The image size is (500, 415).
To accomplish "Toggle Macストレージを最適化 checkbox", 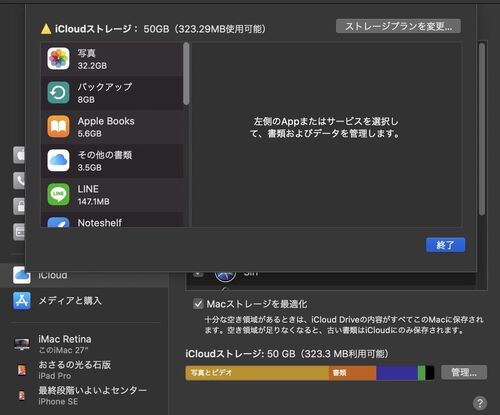I will (198, 304).
